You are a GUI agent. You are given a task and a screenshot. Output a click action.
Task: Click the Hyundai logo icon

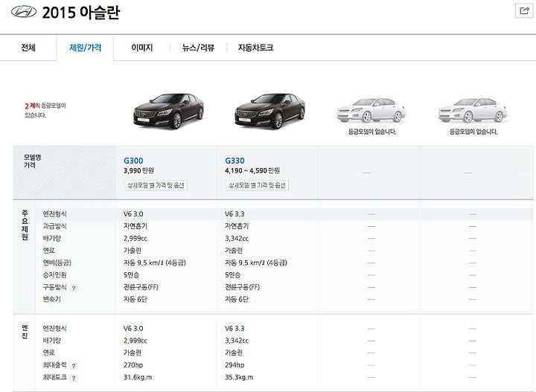(24, 12)
